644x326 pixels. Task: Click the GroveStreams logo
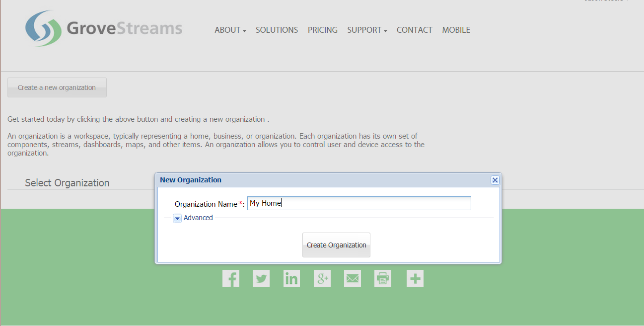104,29
